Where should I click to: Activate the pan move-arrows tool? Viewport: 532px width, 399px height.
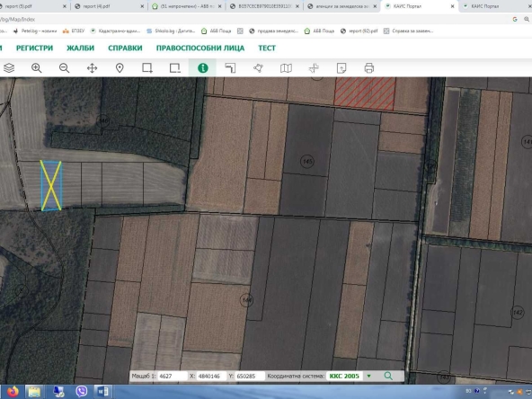point(92,68)
